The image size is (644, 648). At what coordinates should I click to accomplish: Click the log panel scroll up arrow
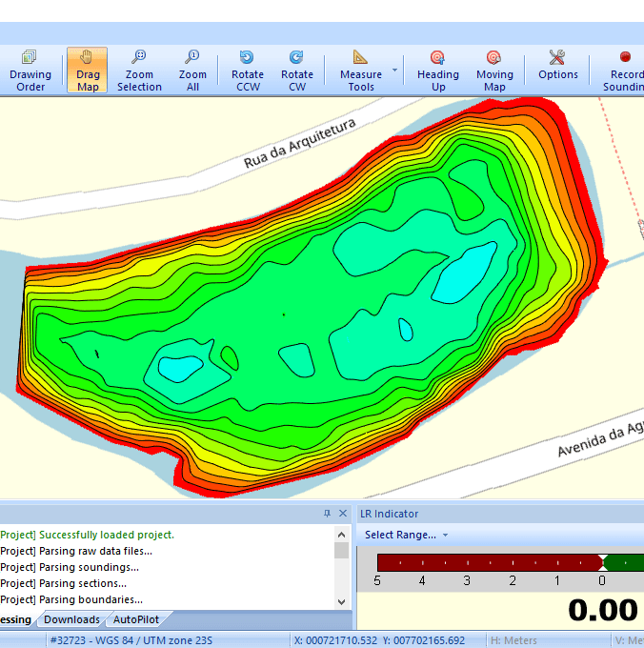(x=342, y=535)
